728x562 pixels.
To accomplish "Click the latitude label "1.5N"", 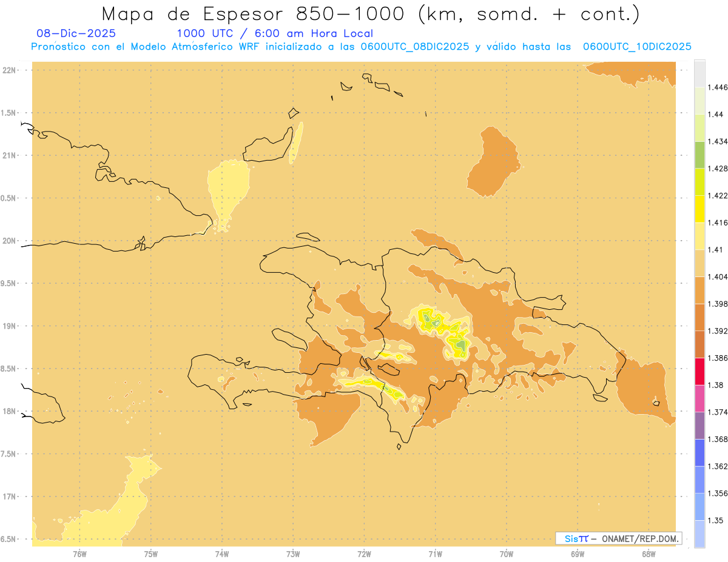I will tap(8, 113).
